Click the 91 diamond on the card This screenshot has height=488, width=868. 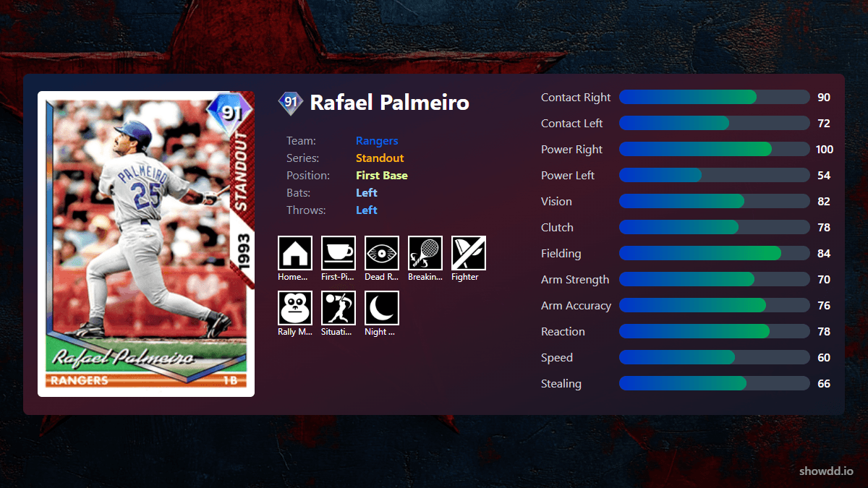(x=230, y=112)
